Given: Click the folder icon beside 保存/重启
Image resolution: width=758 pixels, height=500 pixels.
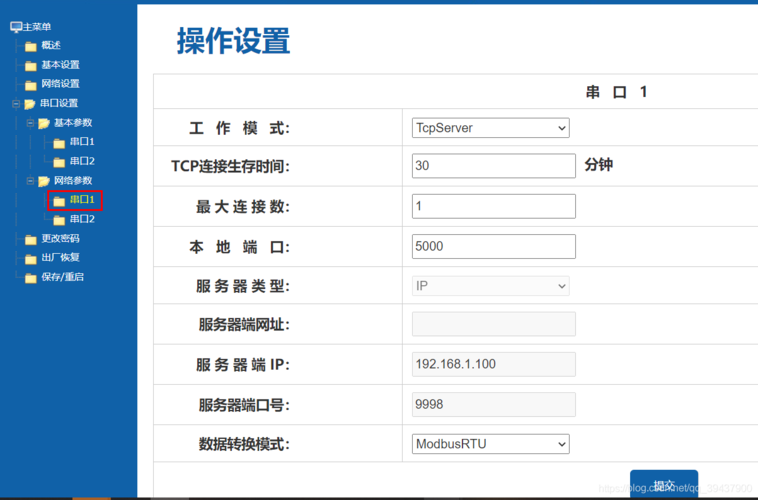Looking at the screenshot, I should click(30, 278).
